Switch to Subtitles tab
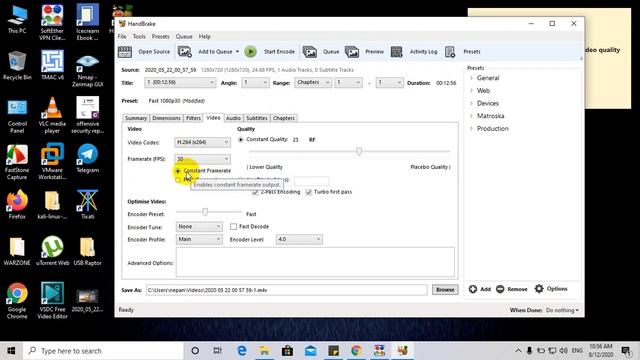Screen dimensions: 640x360 click(256, 118)
